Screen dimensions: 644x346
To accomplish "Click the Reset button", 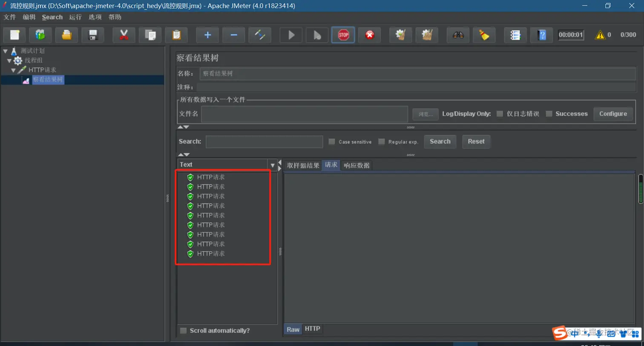I will 476,141.
